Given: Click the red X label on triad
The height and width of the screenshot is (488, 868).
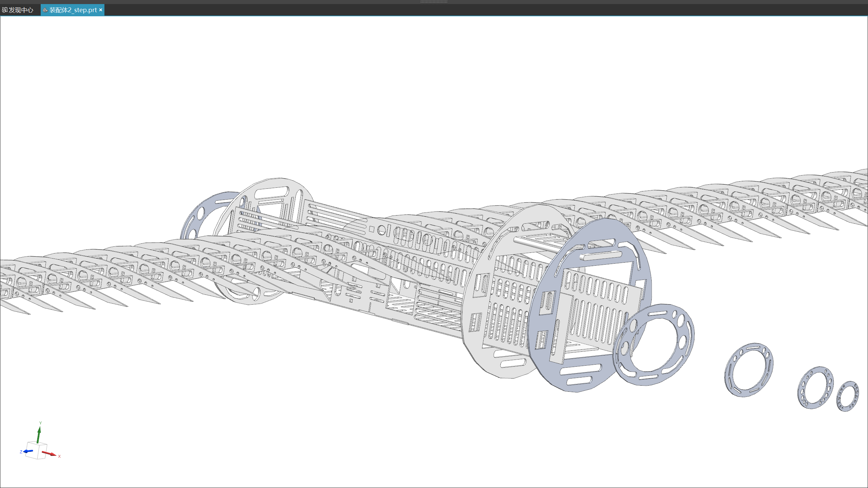Looking at the screenshot, I should pyautogui.click(x=59, y=456).
